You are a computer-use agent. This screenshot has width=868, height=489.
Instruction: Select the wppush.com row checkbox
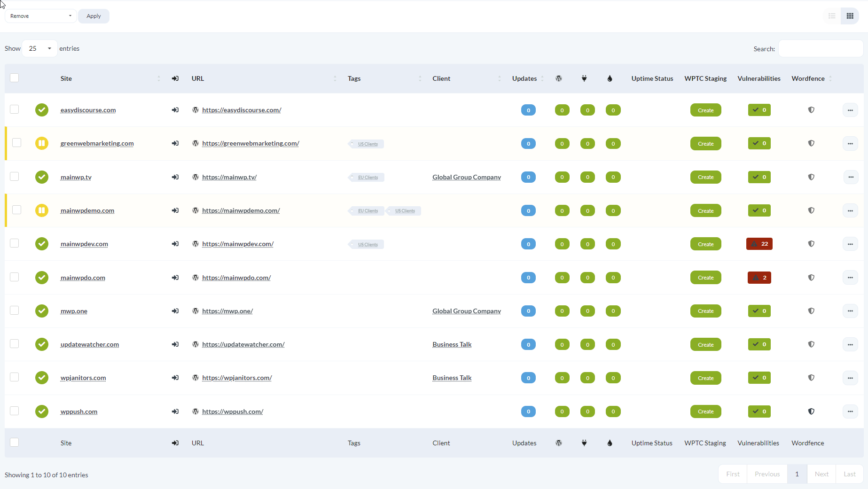click(15, 411)
